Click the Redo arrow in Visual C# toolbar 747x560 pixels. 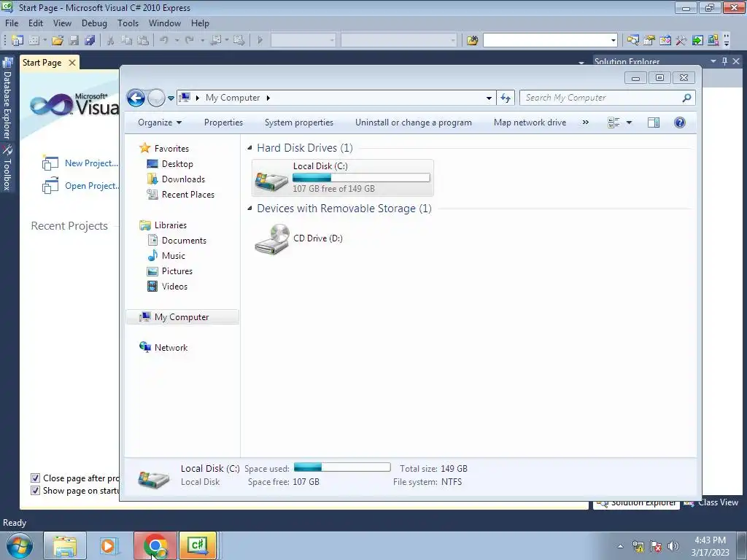pyautogui.click(x=190, y=41)
